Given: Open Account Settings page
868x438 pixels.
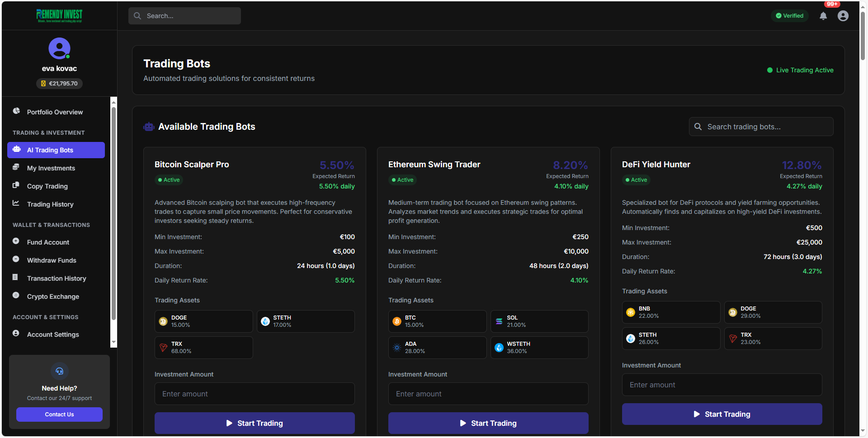Looking at the screenshot, I should click(x=56, y=334).
